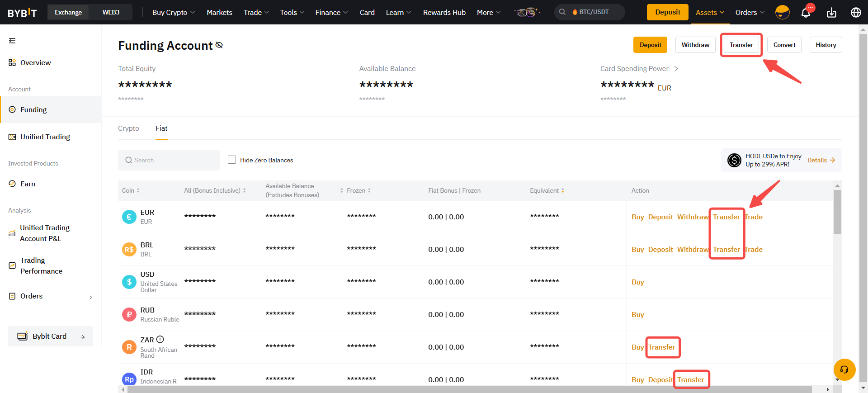868x393 pixels.
Task: Click the ZAR info warning icon
Action: (x=160, y=339)
